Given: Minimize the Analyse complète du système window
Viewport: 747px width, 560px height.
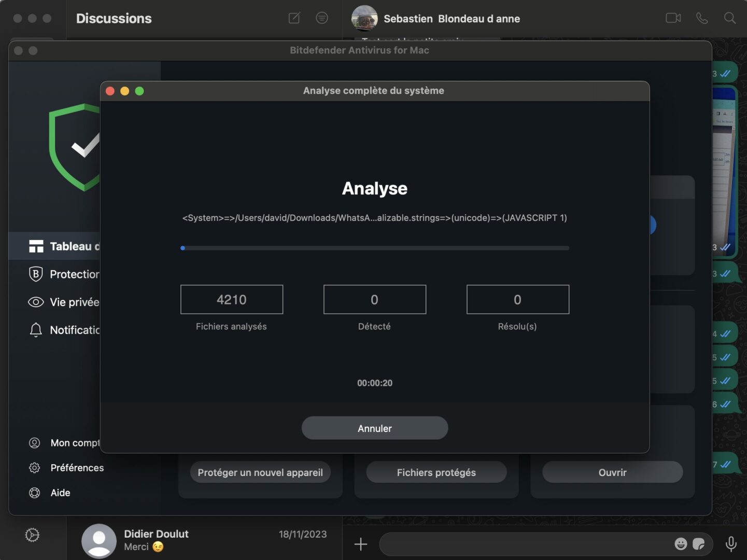Looking at the screenshot, I should pos(124,91).
